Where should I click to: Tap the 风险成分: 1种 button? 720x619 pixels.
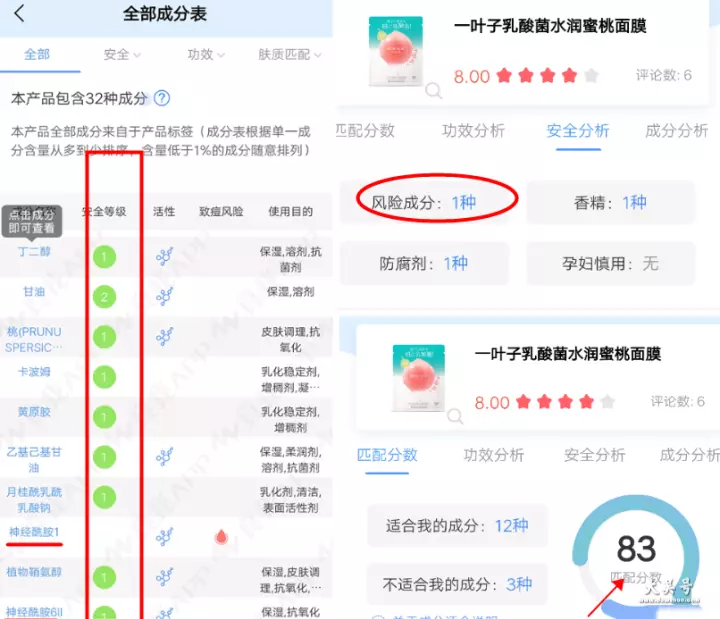tap(424, 202)
